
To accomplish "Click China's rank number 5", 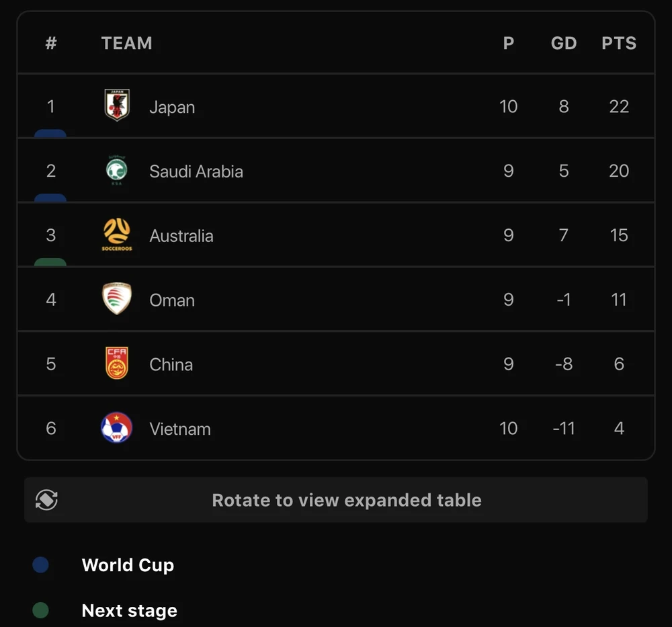I will coord(51,364).
